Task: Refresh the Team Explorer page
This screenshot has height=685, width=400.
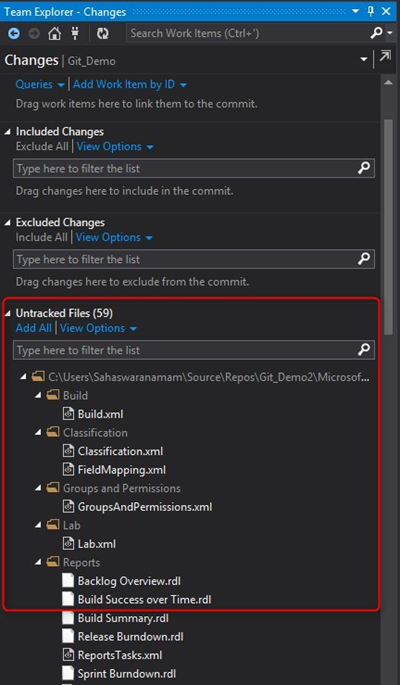Action: pos(103,34)
